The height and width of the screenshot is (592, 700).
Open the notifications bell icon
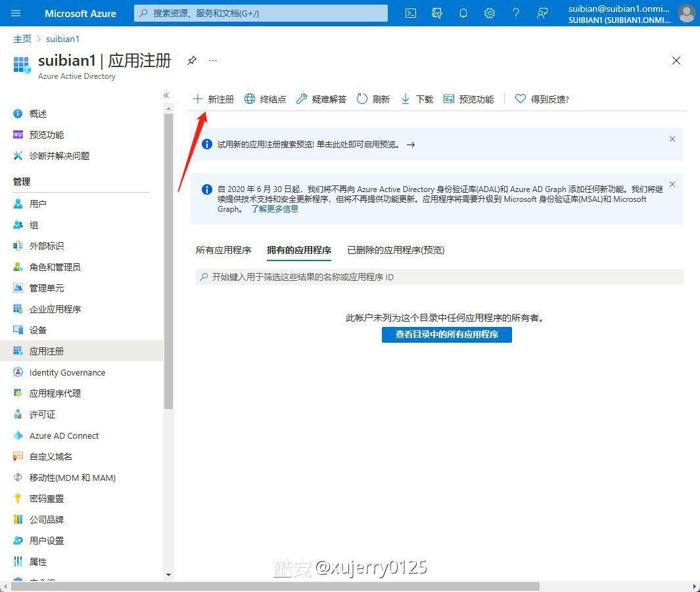pyautogui.click(x=463, y=13)
